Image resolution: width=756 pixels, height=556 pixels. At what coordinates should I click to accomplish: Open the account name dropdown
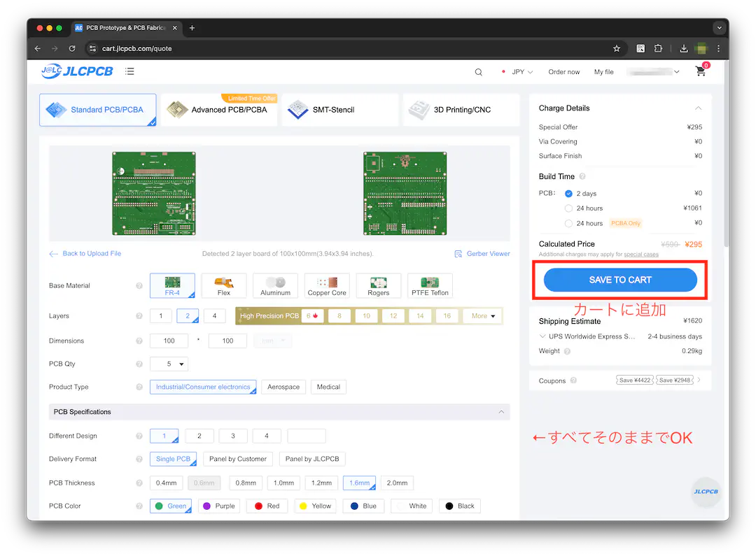[x=653, y=72]
